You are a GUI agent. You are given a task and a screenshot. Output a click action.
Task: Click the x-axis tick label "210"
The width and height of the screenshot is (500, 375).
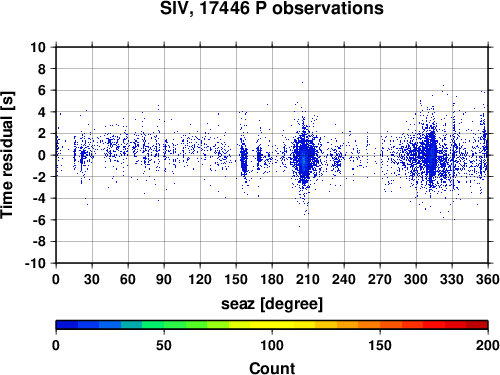pos(308,279)
